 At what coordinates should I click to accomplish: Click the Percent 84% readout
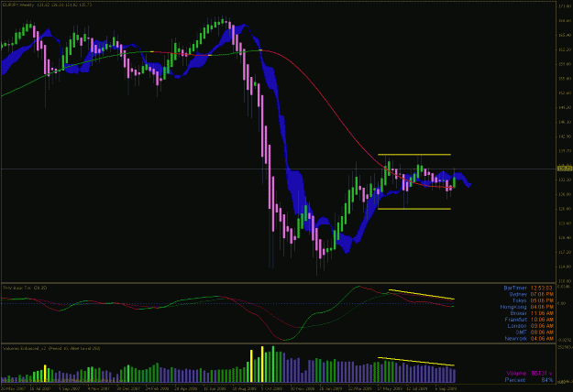click(529, 380)
